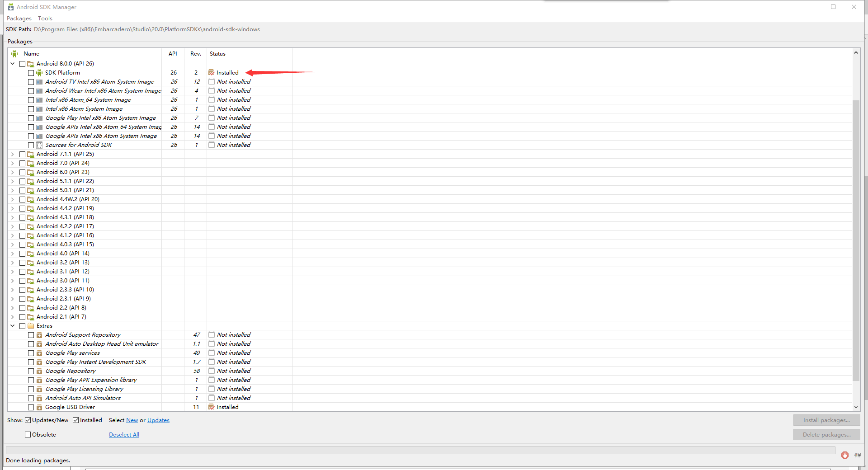The width and height of the screenshot is (868, 470).
Task: Expand the Android 4.0.3 (API 15) node
Action: [x=13, y=244]
